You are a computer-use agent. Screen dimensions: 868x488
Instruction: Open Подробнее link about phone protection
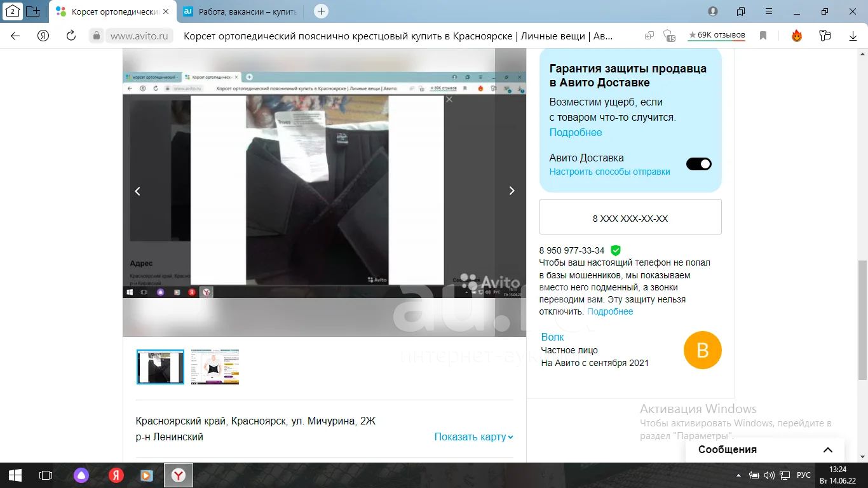click(x=610, y=311)
